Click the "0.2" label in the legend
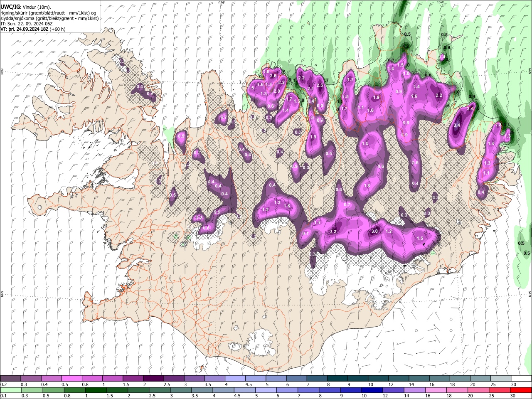532x399 pixels. click(x=4, y=384)
